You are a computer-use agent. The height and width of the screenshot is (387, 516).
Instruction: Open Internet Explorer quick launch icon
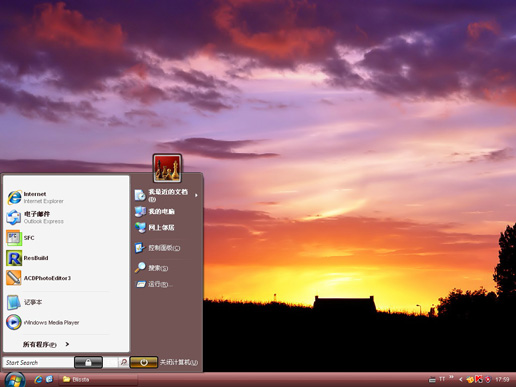point(38,379)
